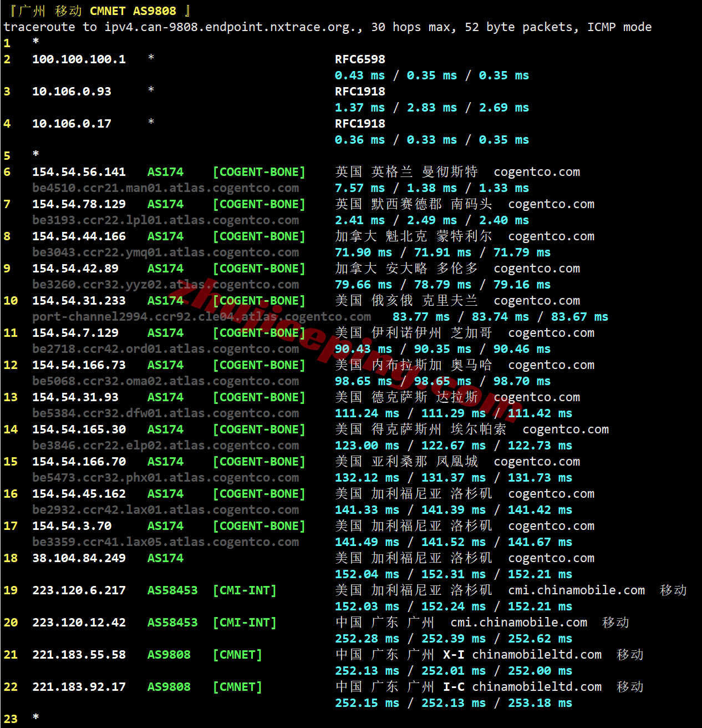Screen dimensions: 702x728
Task: Click latency line "79.66 ms / 78.79 ms / 79.16 ms"
Action: (x=443, y=285)
